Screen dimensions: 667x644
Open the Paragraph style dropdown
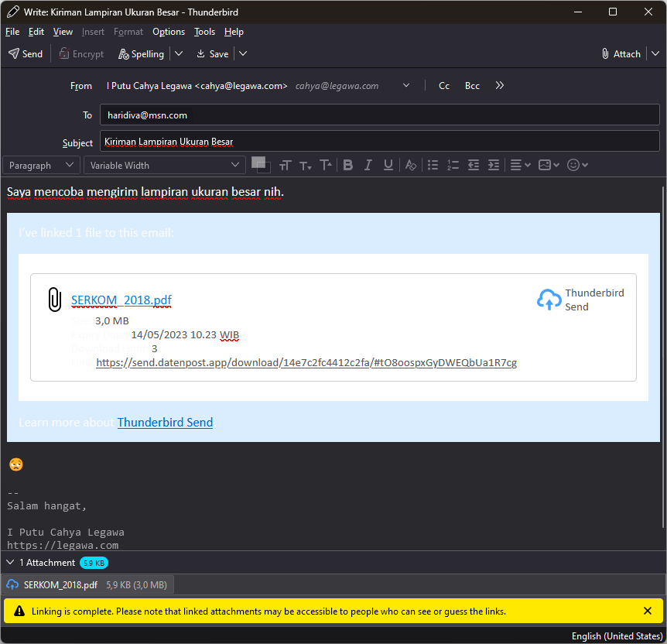click(x=41, y=165)
